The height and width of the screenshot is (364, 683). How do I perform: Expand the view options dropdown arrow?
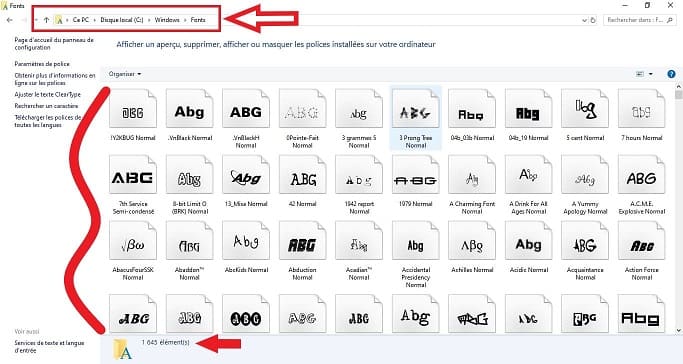point(651,74)
